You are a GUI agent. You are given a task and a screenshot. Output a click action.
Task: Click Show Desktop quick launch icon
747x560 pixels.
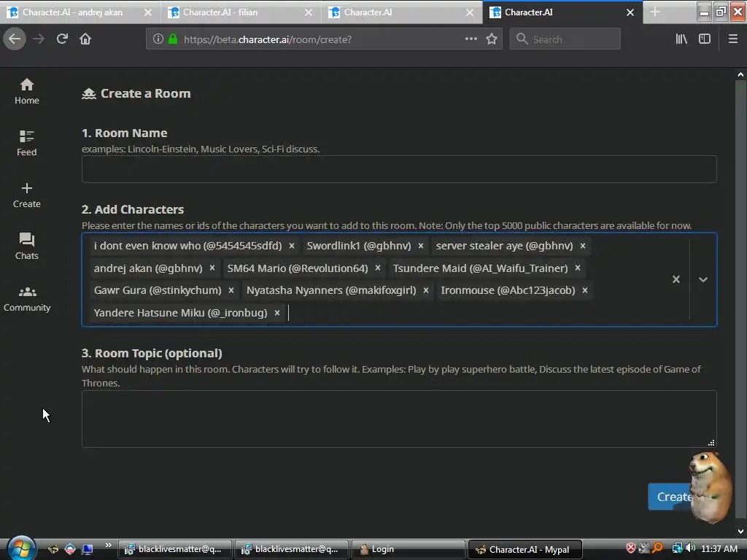tap(88, 549)
